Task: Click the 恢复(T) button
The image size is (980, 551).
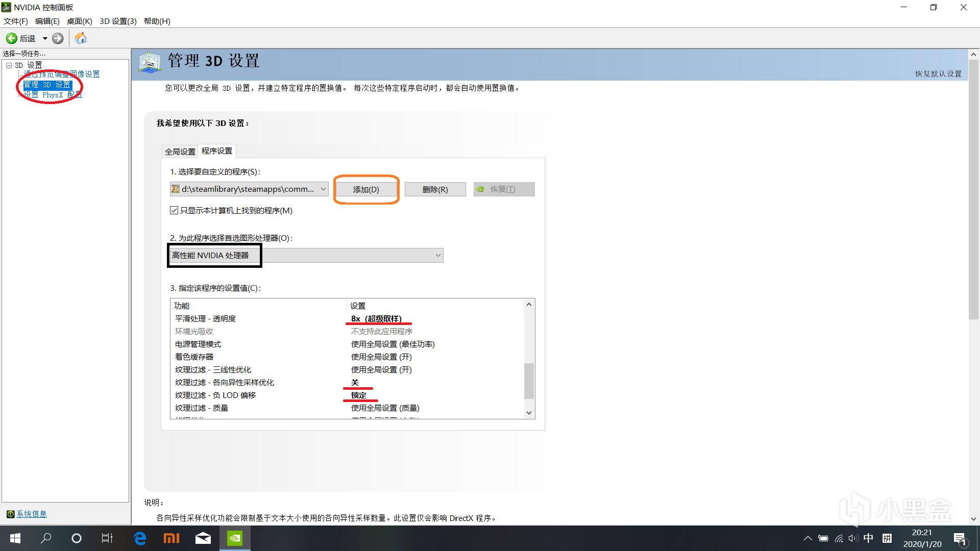Action: click(x=504, y=189)
